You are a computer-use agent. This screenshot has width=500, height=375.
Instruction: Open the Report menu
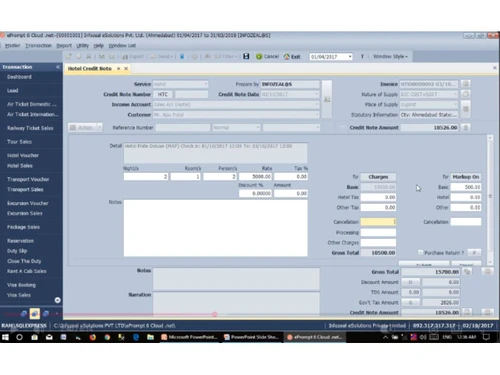pos(64,45)
